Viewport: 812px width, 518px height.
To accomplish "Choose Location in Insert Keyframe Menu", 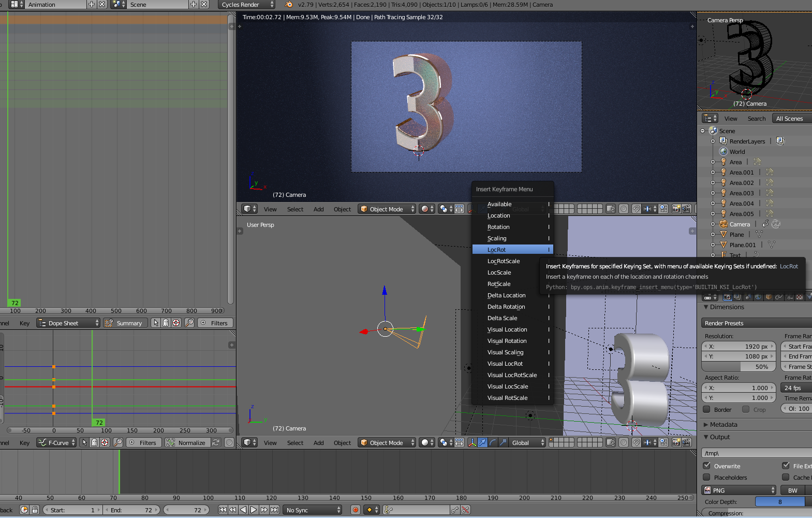I will pyautogui.click(x=513, y=215).
